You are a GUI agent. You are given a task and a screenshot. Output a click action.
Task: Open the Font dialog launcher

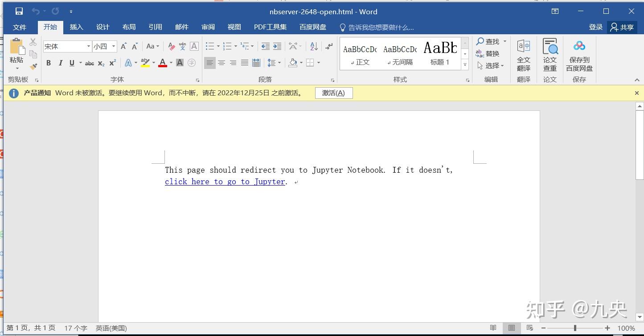tap(197, 80)
